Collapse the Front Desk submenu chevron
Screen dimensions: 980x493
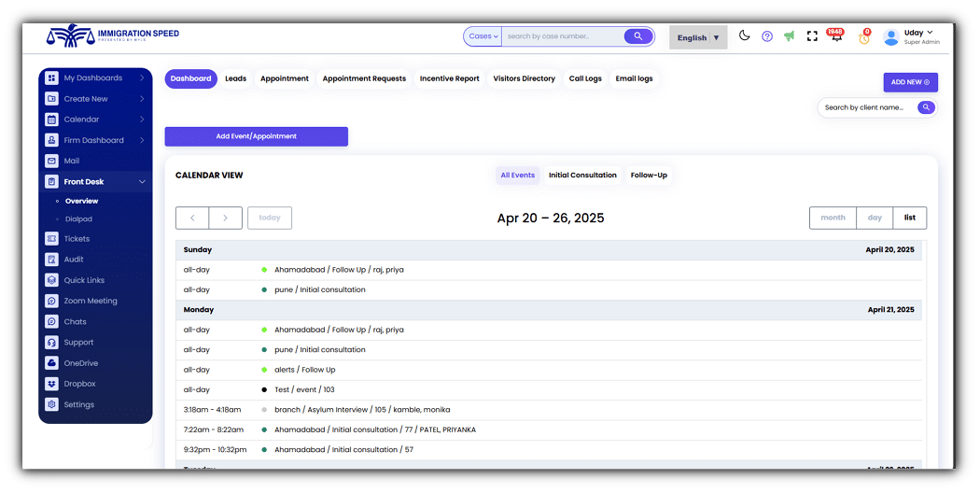pyautogui.click(x=142, y=181)
